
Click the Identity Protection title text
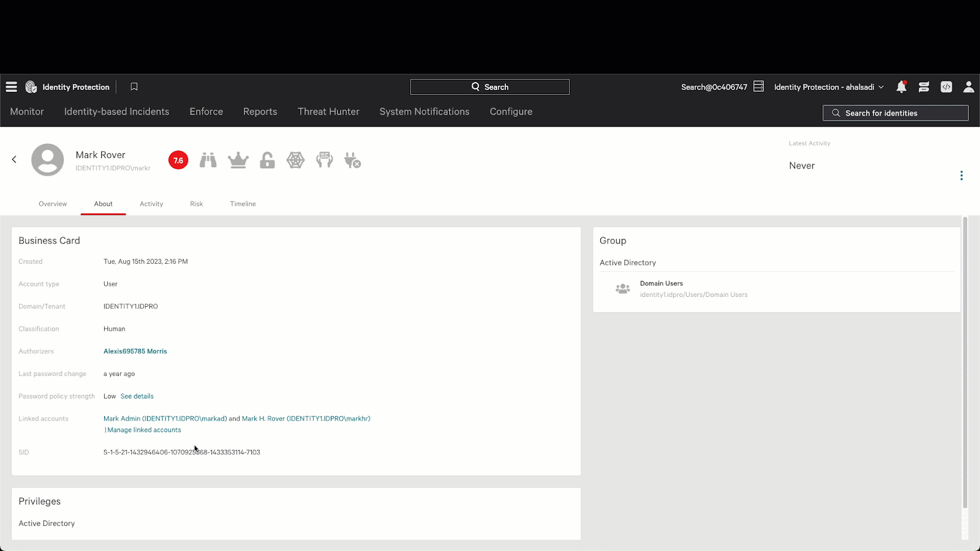[x=76, y=87]
